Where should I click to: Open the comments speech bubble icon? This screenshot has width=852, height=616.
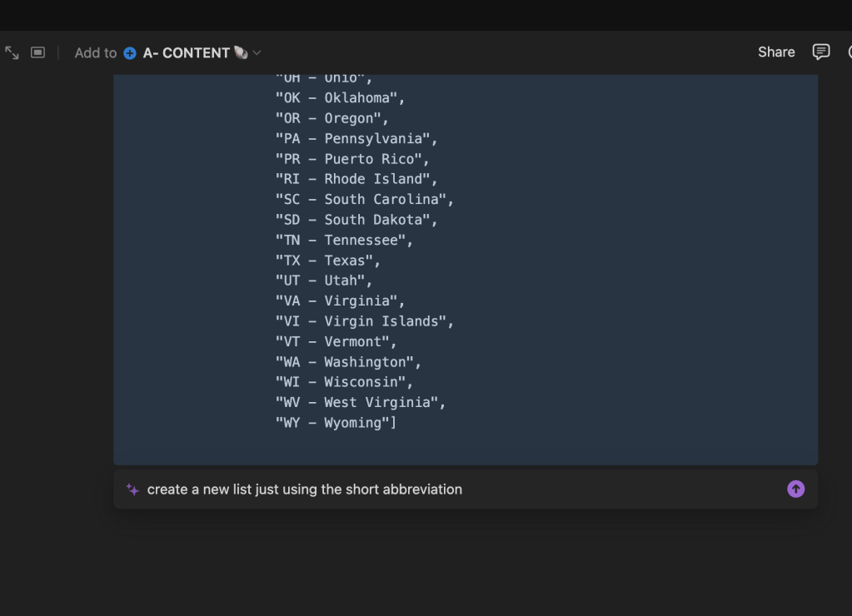(821, 52)
